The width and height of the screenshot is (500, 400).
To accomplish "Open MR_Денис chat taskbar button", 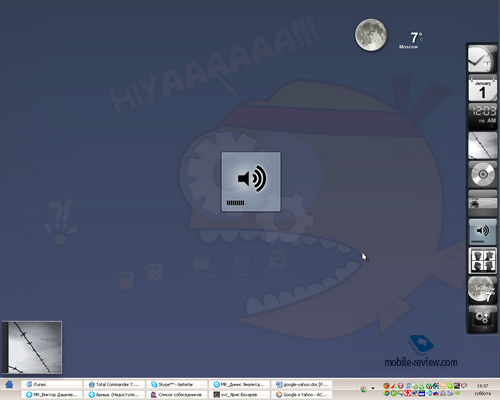I will click(239, 384).
